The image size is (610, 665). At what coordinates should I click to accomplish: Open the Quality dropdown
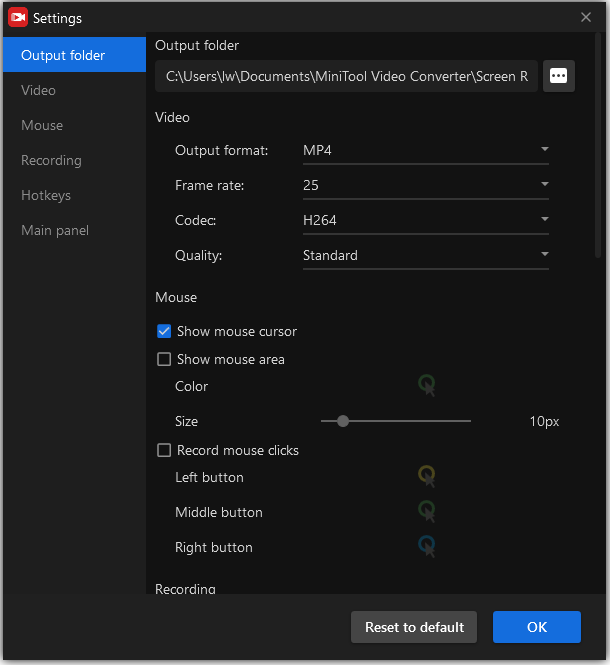[x=425, y=255]
